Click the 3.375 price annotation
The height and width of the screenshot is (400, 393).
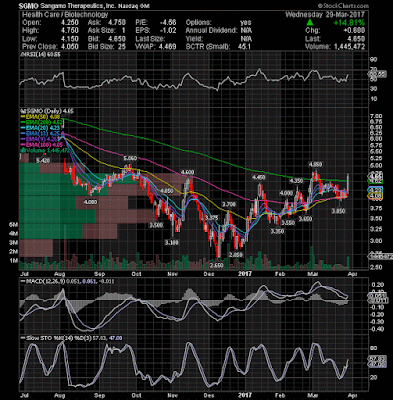click(211, 218)
